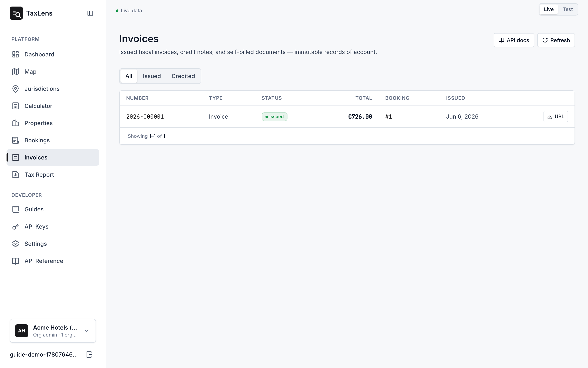Download UBL for invoice 2026-000001
This screenshot has height=368, width=588.
coord(556,117)
